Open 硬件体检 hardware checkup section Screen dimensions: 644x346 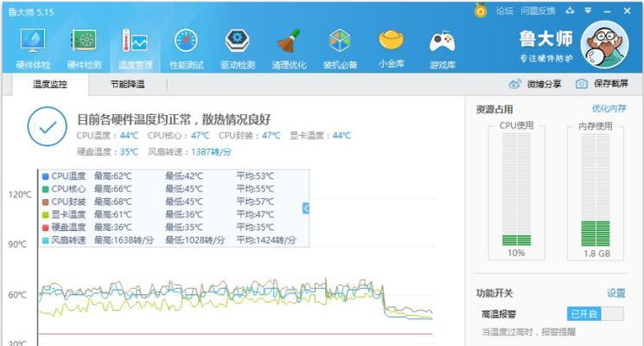tap(33, 48)
